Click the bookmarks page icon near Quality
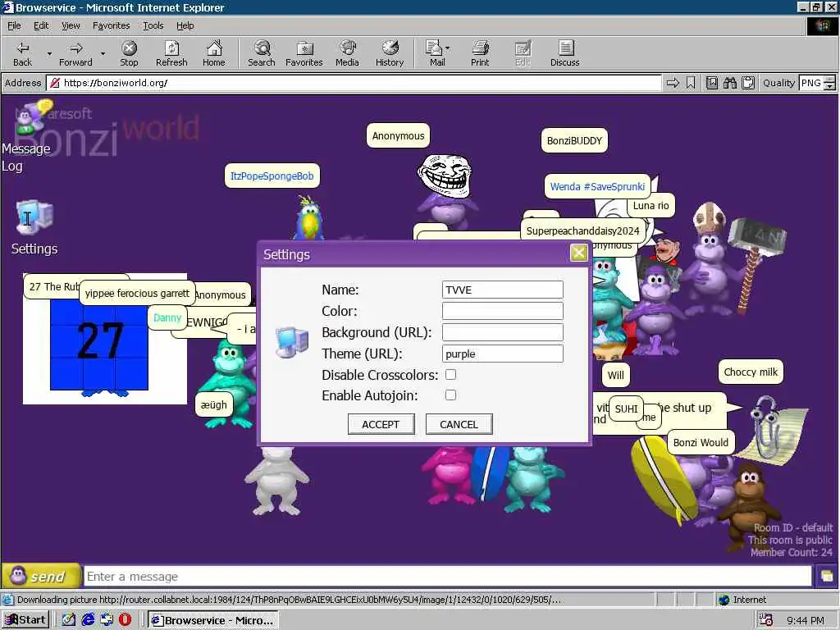 click(711, 83)
